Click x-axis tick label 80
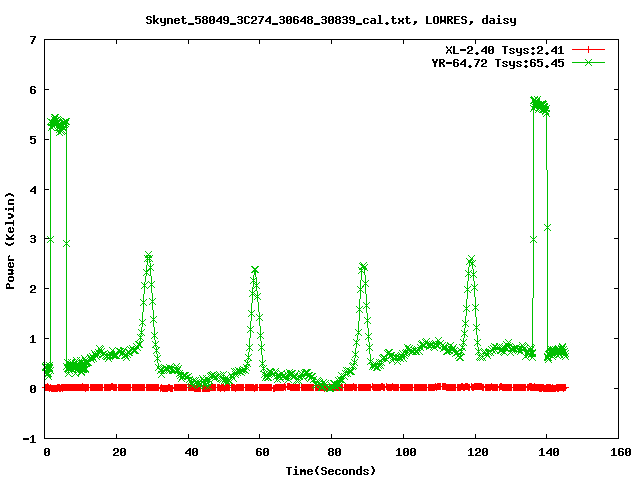This screenshot has height=480, width=640. (x=334, y=452)
